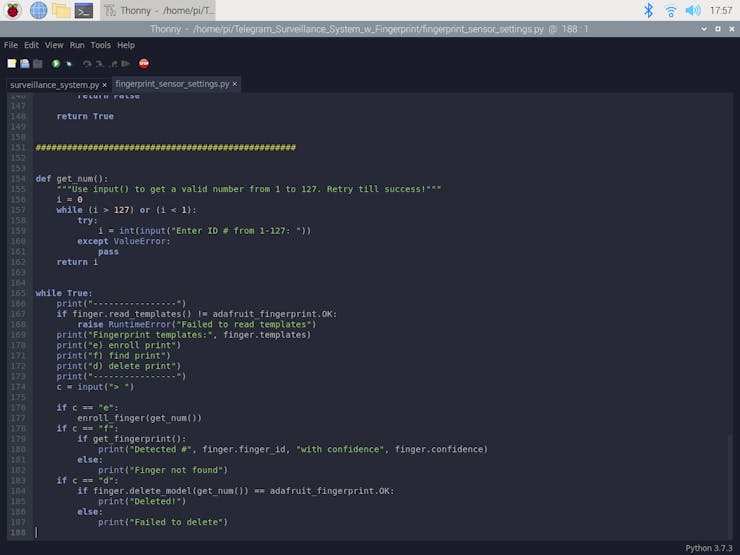Click the print("Detected #") line
Screen dimensions: 740x555
pos(293,449)
